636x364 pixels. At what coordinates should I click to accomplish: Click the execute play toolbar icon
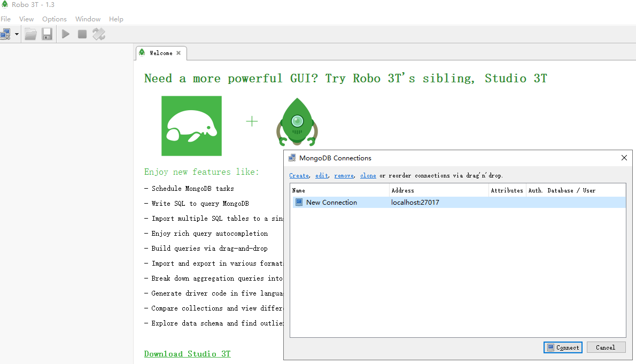click(66, 34)
